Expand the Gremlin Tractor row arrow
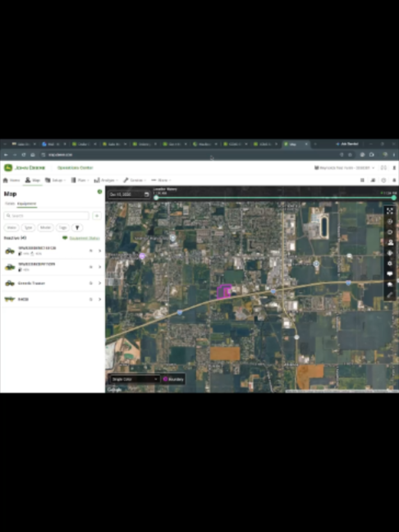This screenshot has height=532, width=399. pyautogui.click(x=100, y=283)
